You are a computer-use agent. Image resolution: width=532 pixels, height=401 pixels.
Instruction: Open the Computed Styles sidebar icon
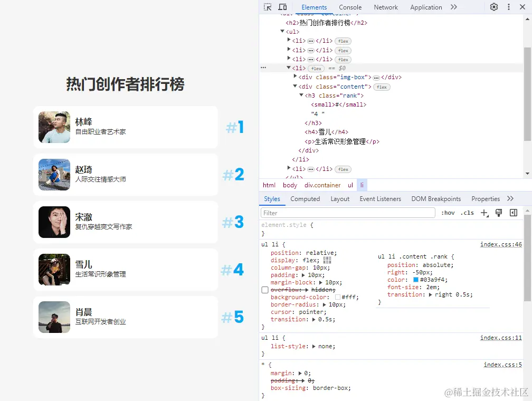click(x=512, y=212)
